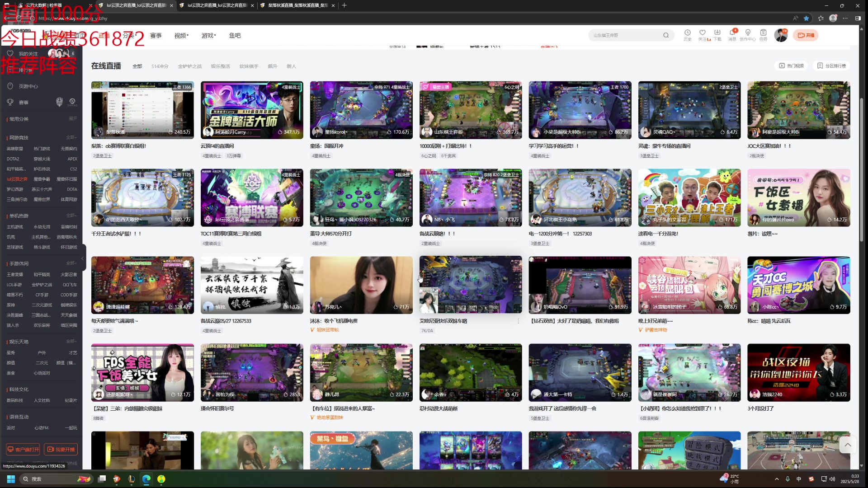Show hidden tray icons chevron
This screenshot has height=488, width=868.
click(x=777, y=479)
